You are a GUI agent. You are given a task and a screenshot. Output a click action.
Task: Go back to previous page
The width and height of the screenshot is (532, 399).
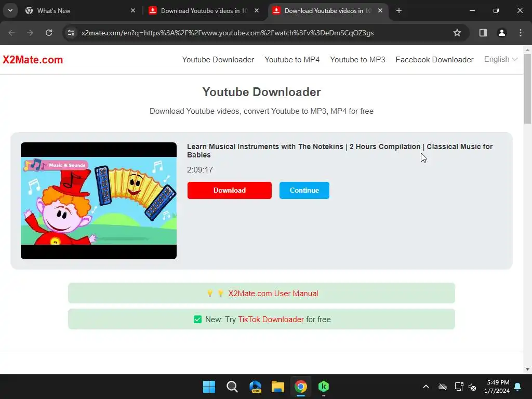(x=11, y=33)
